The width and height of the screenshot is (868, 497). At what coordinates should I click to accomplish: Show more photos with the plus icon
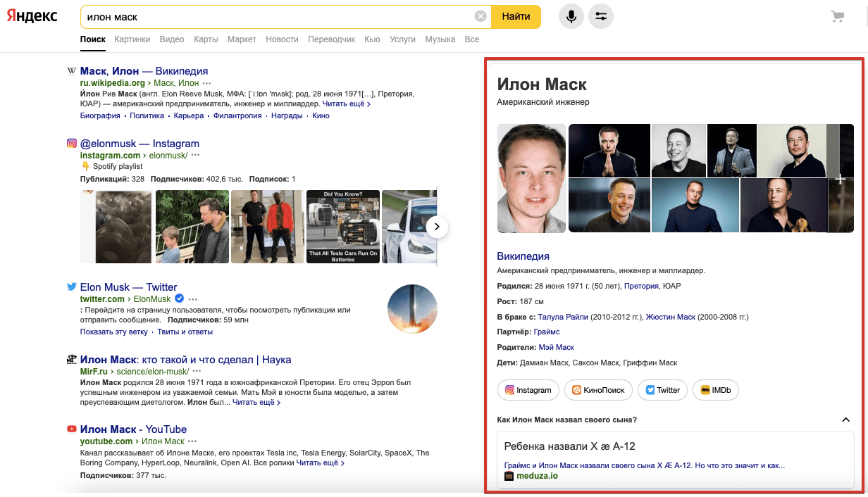[840, 179]
